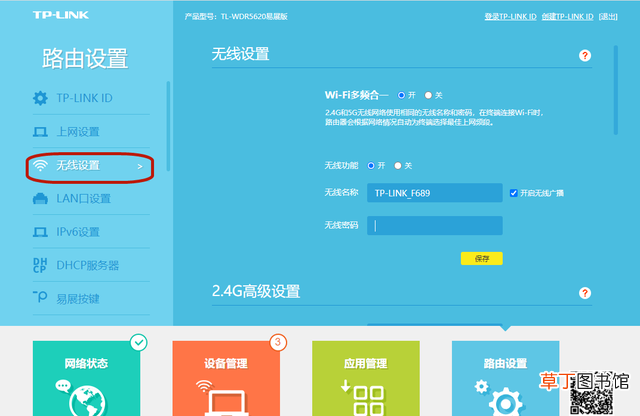Click the yellow 保存 button
This screenshot has width=640, height=416.
tap(482, 258)
